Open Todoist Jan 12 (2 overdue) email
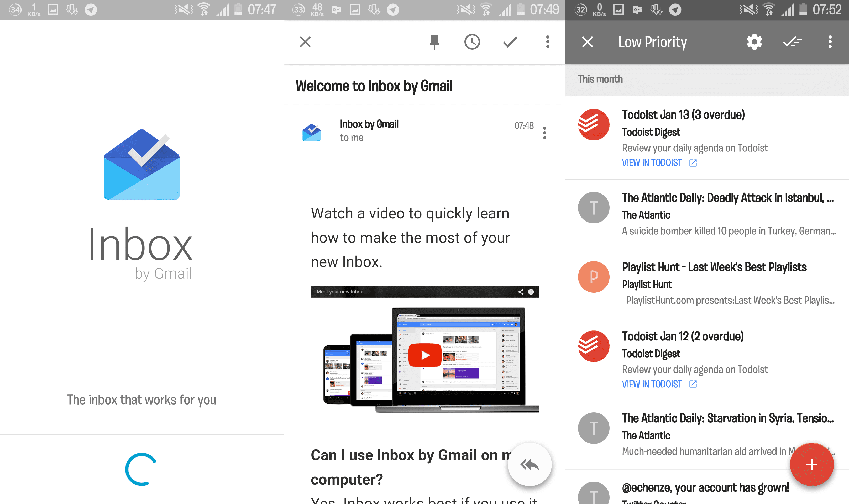 (707, 359)
